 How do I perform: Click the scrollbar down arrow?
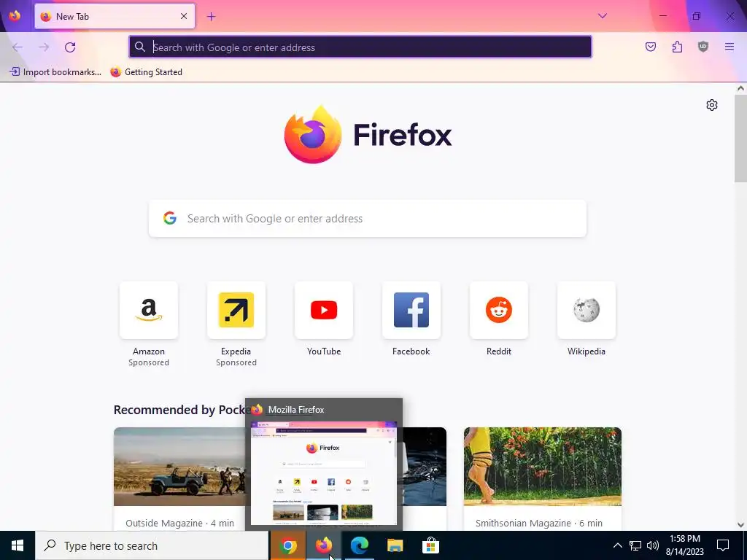(740, 525)
